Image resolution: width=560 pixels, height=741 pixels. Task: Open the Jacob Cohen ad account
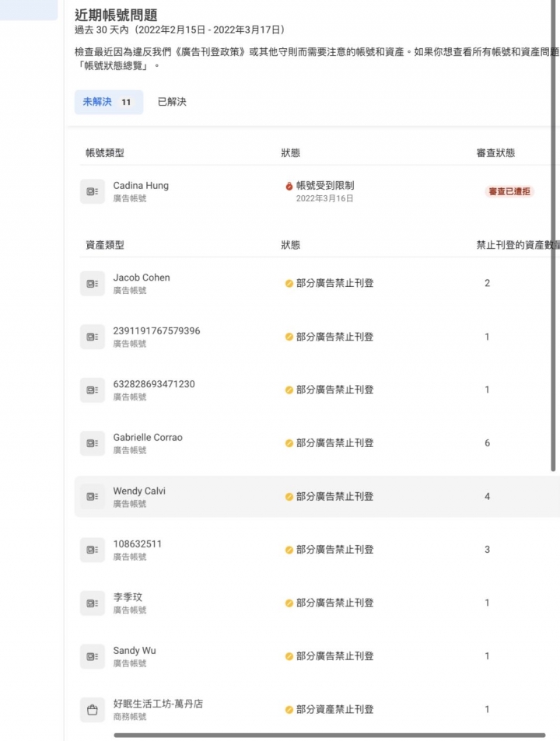tap(142, 278)
